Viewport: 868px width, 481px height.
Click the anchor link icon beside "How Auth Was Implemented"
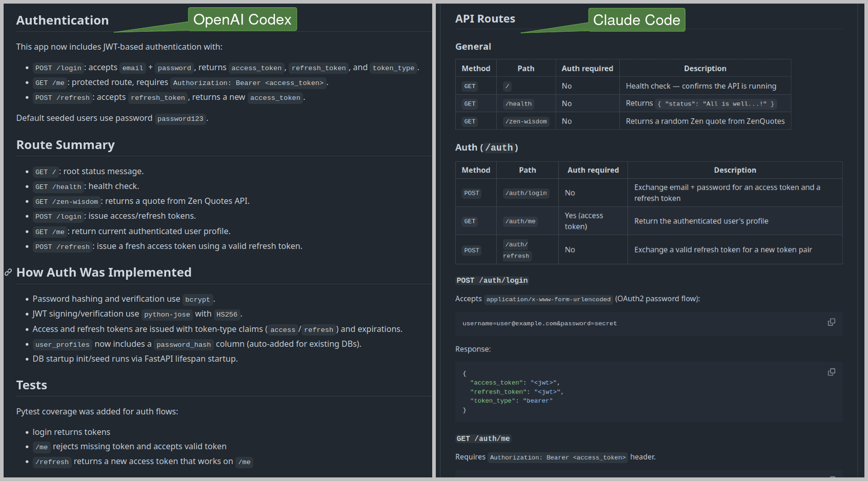point(8,272)
